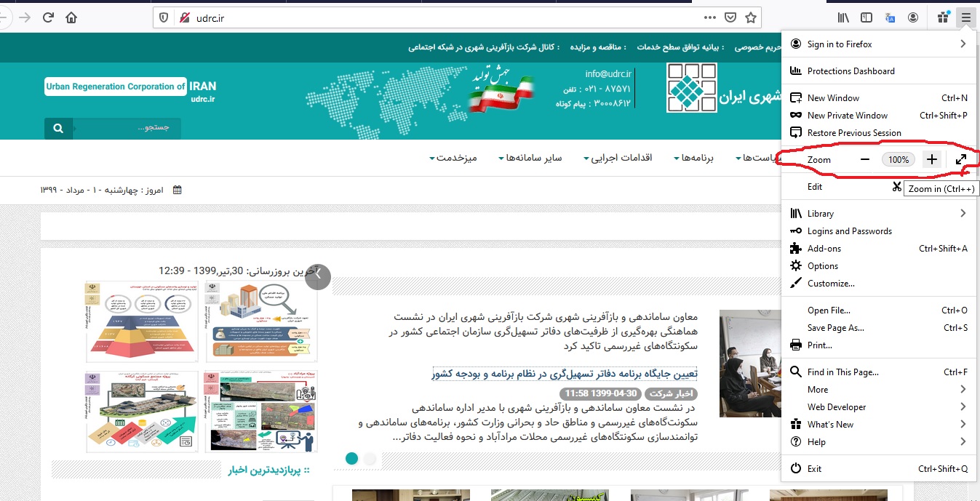Click the Firefox account avatar icon
The width and height of the screenshot is (980, 501).
[x=912, y=17]
